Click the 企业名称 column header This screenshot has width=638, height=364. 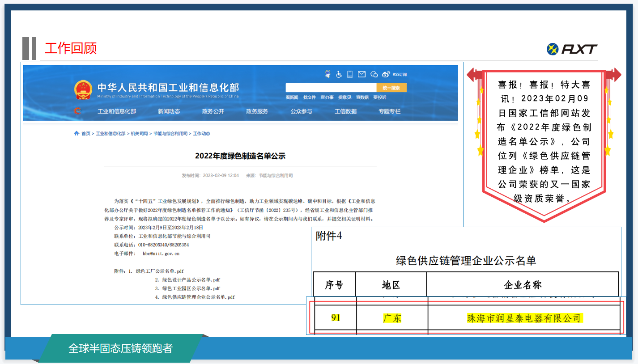click(x=523, y=284)
